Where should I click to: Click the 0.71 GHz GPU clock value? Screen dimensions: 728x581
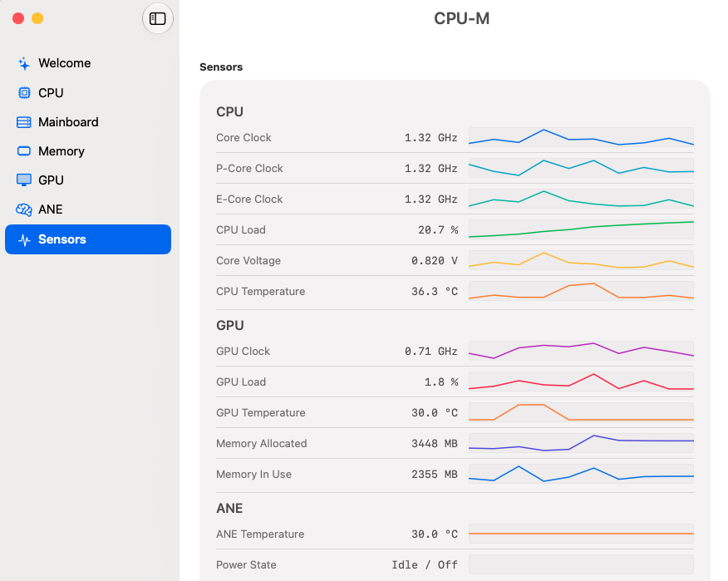click(x=431, y=351)
